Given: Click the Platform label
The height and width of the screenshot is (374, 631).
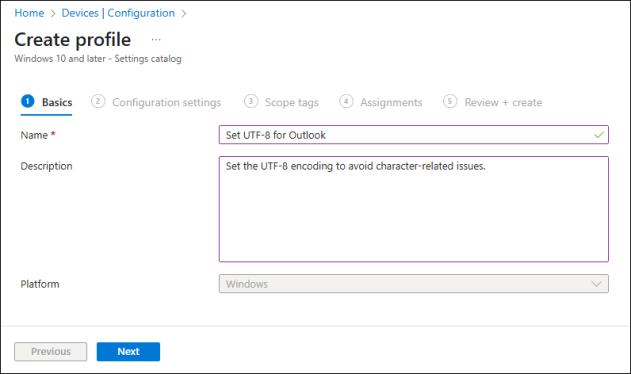Looking at the screenshot, I should [40, 284].
